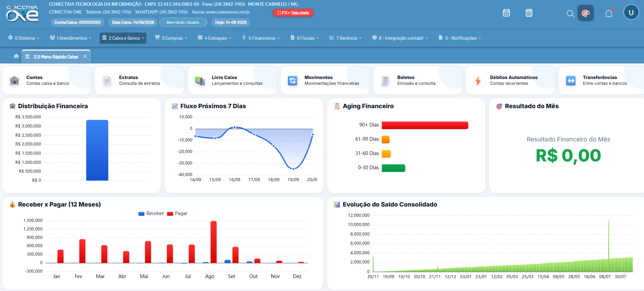644x291 pixels.
Task: Click the tall red Ago bar in Receber x Pagar
Action: coord(214,242)
